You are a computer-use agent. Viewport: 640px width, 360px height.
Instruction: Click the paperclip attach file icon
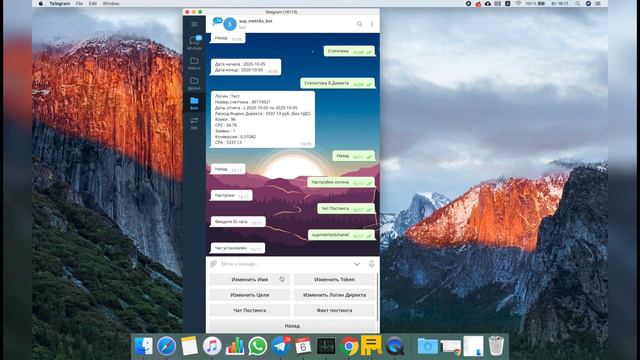(x=213, y=264)
